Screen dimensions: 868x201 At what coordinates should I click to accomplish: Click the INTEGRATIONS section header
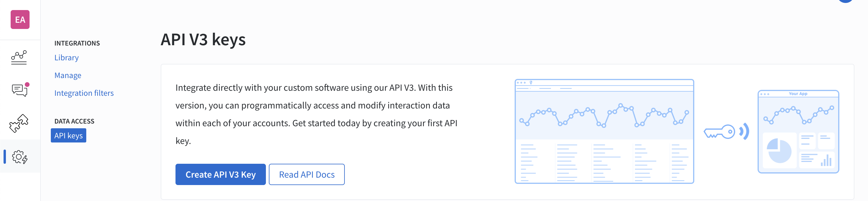coord(77,43)
